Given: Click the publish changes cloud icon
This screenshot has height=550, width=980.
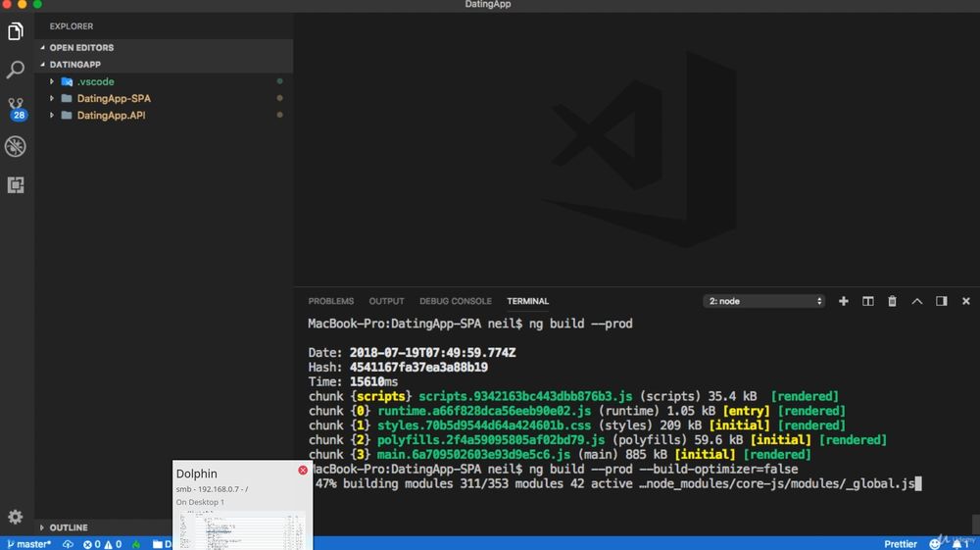Looking at the screenshot, I should click(x=68, y=544).
